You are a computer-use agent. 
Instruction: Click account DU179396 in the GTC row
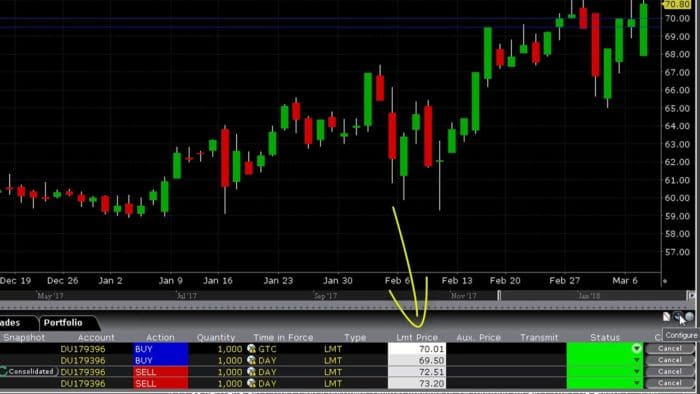click(x=83, y=349)
